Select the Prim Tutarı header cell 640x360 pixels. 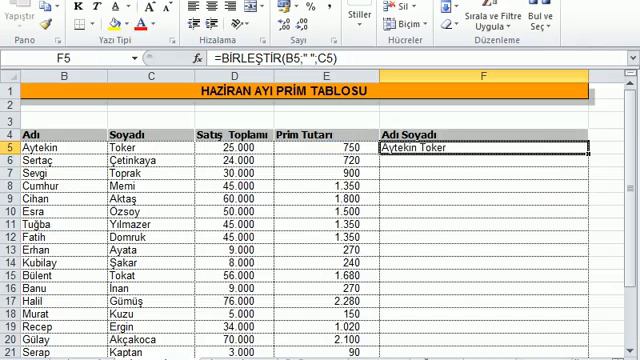pyautogui.click(x=327, y=135)
